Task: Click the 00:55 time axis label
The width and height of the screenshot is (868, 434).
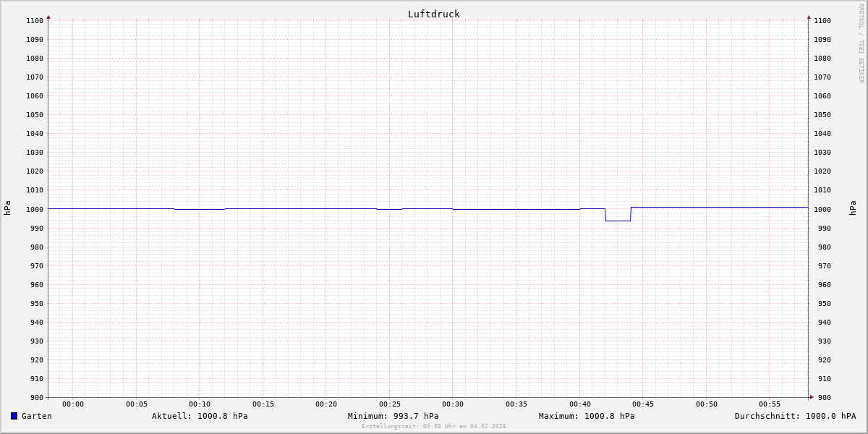Action: [770, 404]
